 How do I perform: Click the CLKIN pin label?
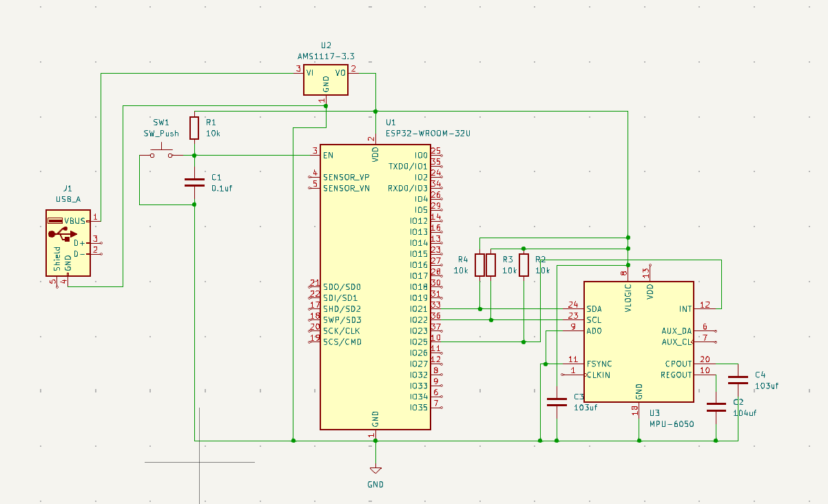point(598,375)
